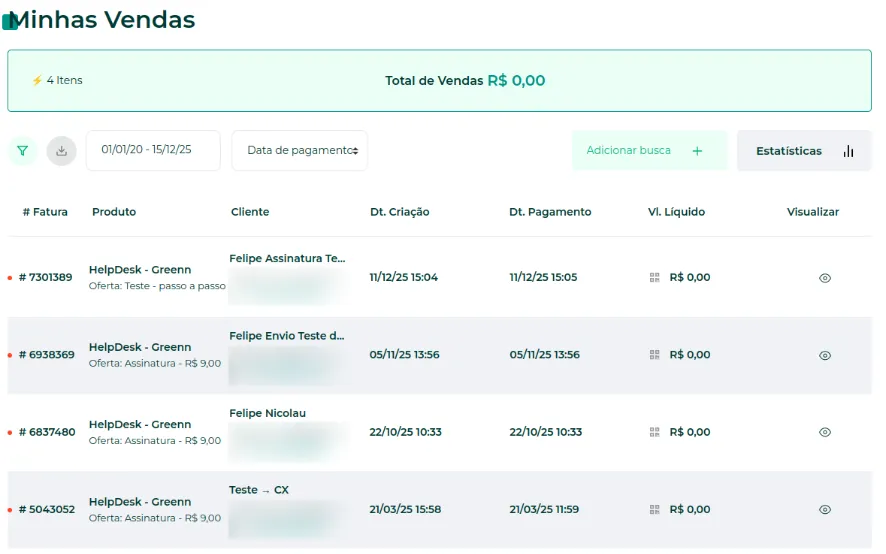Click the # Fatura column header
886x554 pixels.
(x=45, y=212)
